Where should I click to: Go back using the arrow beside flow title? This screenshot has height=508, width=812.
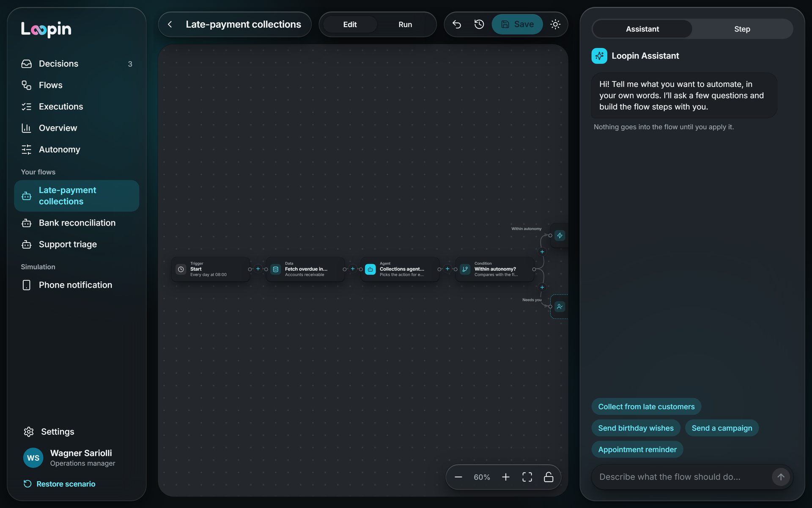click(170, 25)
